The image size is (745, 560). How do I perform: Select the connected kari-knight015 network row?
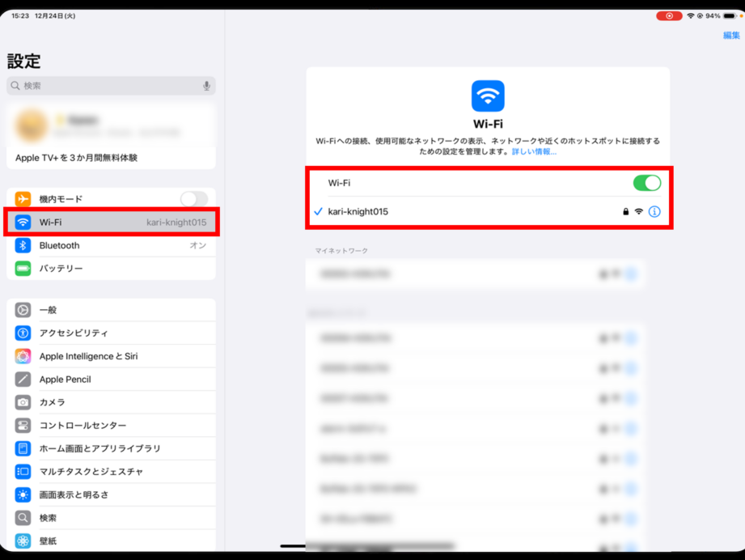(488, 211)
